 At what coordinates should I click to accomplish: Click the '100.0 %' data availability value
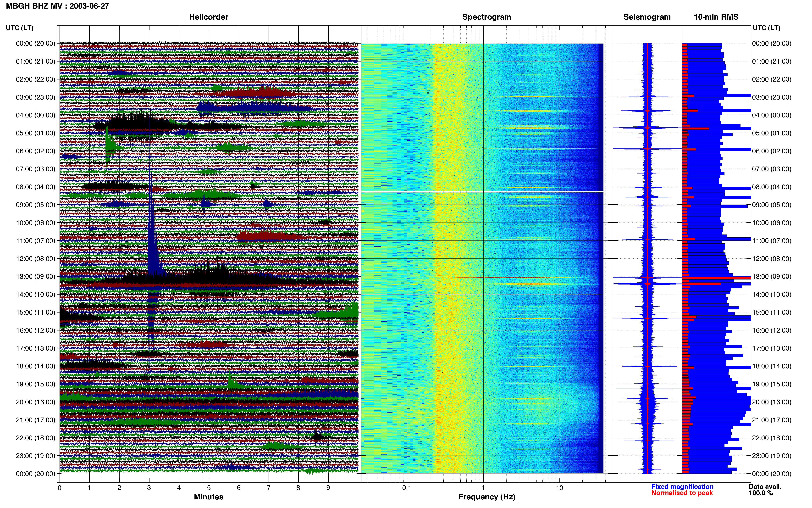[761, 493]
